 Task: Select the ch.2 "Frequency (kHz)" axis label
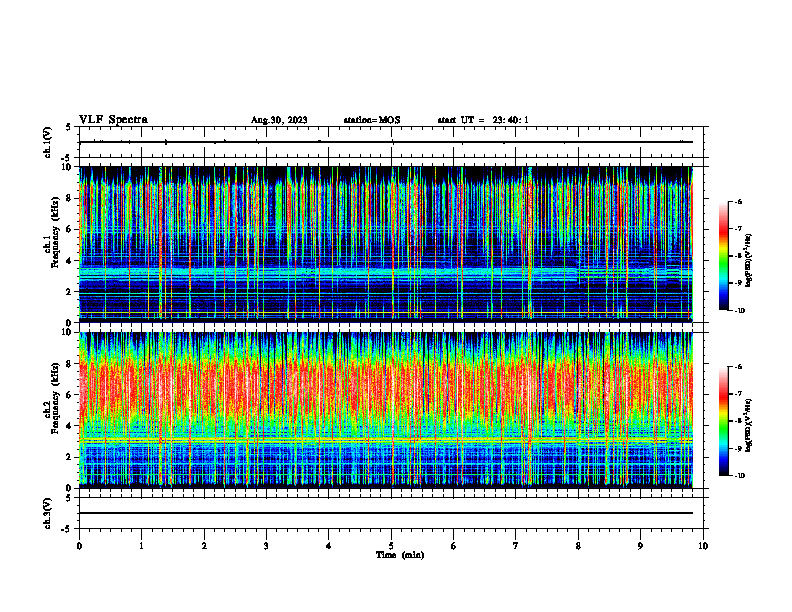[x=54, y=398]
